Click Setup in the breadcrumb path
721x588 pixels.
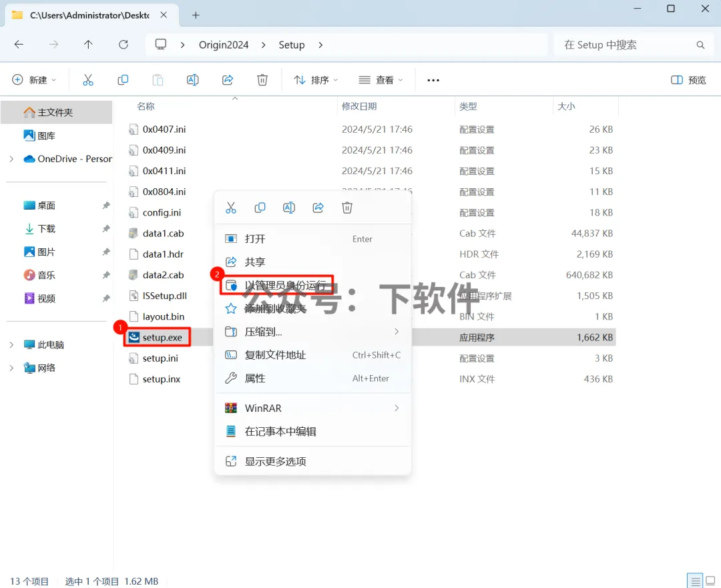(292, 45)
